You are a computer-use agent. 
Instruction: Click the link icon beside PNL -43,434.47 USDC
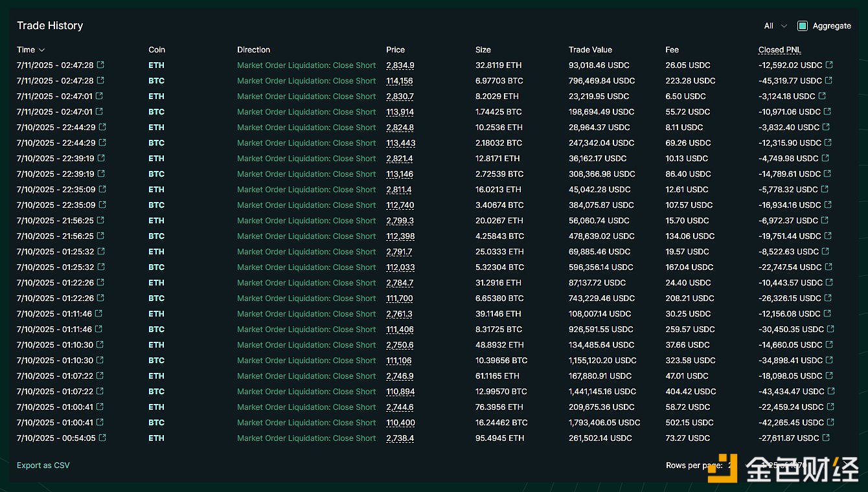click(831, 392)
